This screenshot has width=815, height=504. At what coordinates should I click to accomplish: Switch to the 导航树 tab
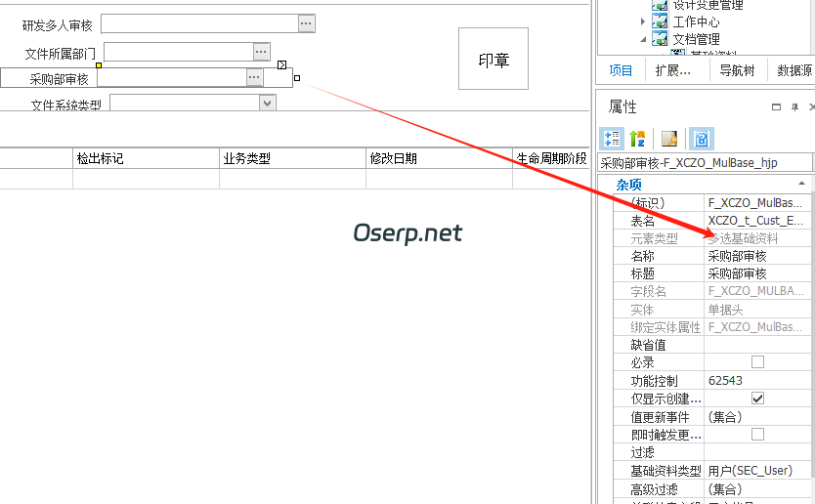[x=737, y=70]
